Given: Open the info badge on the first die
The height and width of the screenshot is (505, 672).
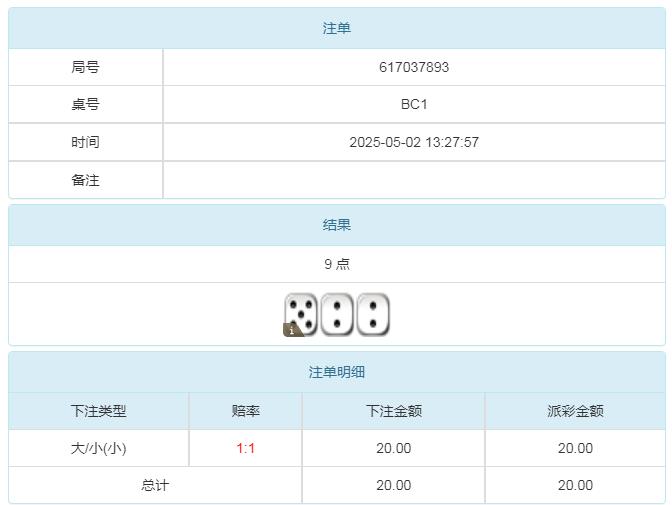Looking at the screenshot, I should pos(292,329).
